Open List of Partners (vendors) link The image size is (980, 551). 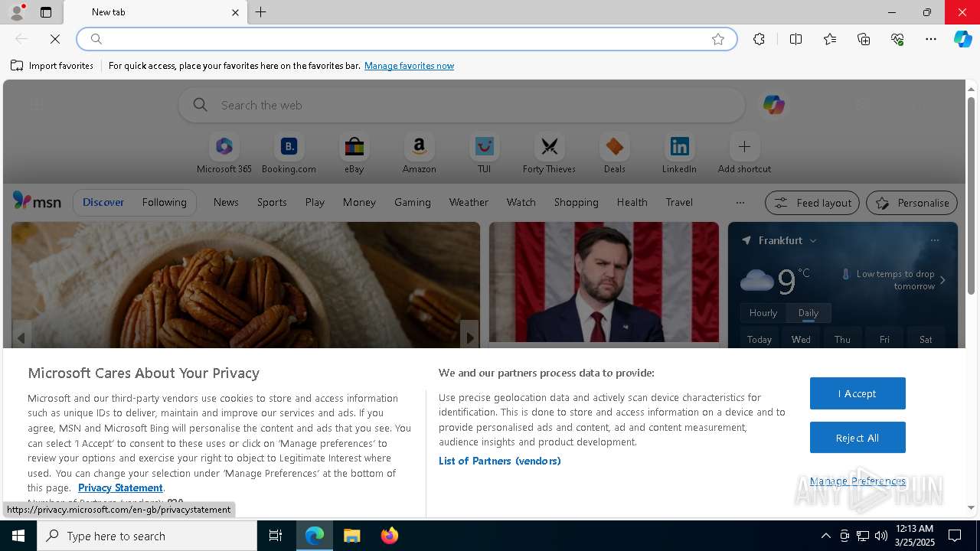coord(500,461)
